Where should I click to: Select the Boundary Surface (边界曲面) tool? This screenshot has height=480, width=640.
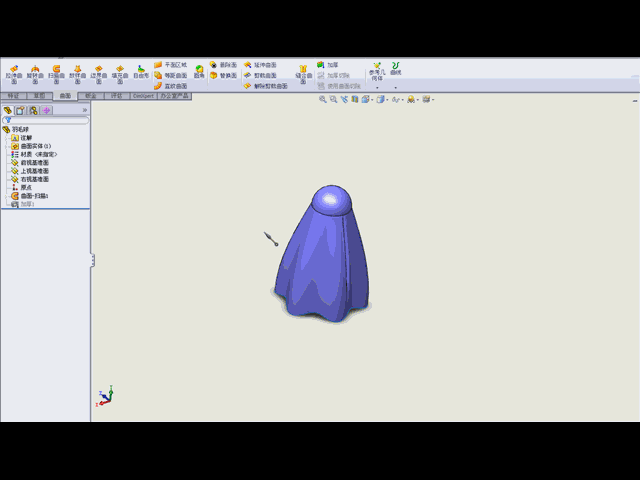[99, 74]
